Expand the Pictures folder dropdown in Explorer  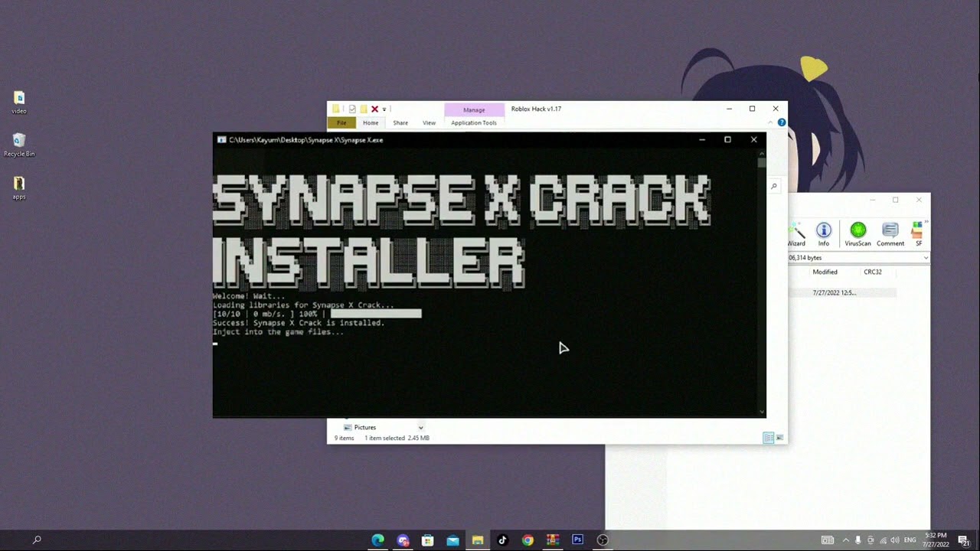(x=420, y=428)
